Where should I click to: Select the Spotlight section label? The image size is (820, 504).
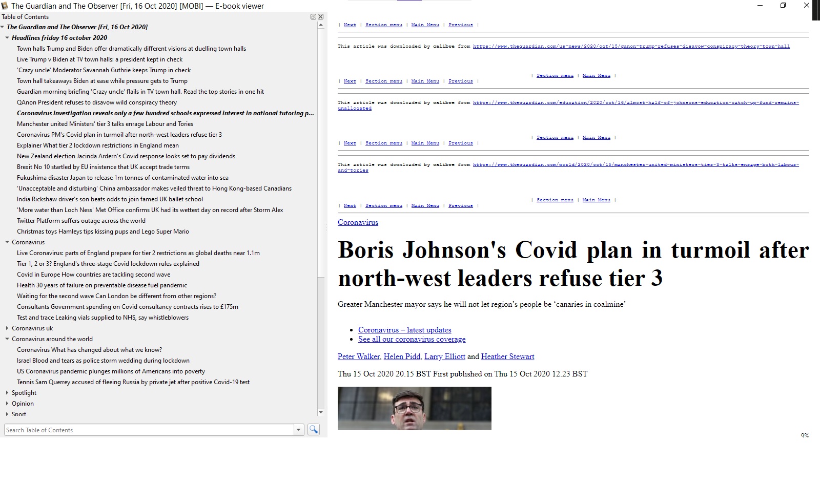click(24, 393)
